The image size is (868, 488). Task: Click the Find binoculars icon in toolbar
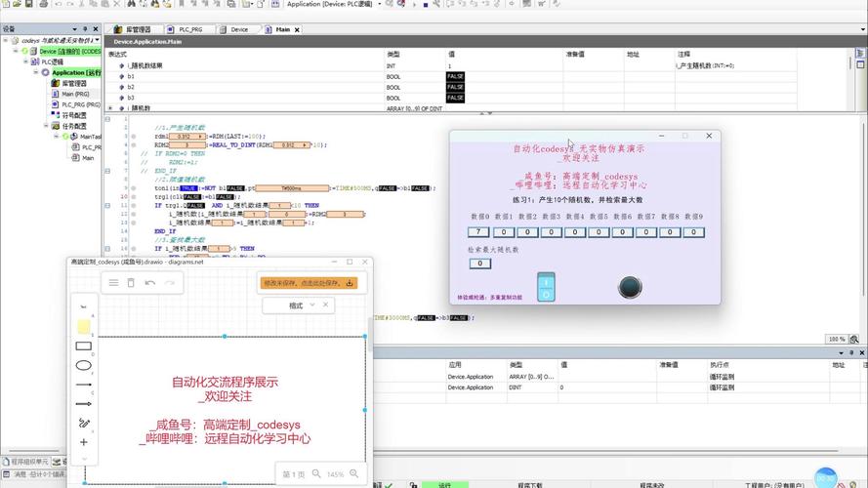tap(131, 3)
